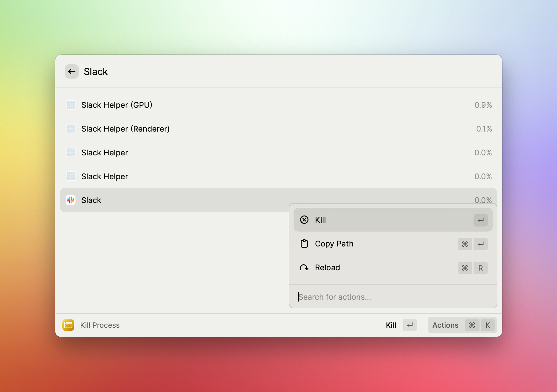Click the Kill circled-x icon

304,220
